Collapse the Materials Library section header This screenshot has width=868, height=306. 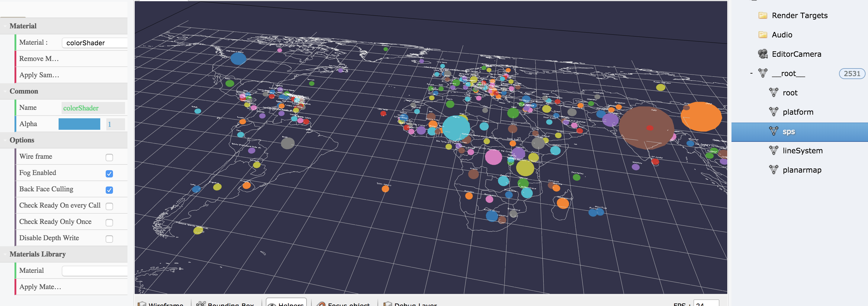click(x=64, y=254)
